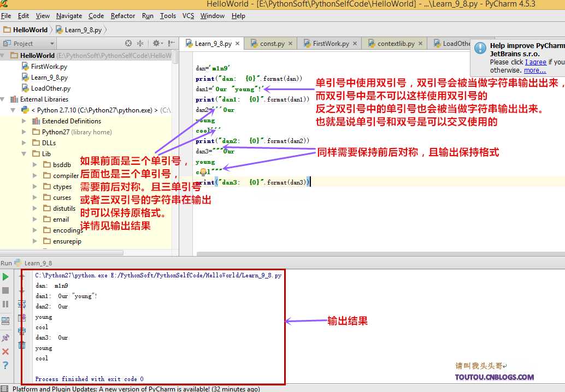The width and height of the screenshot is (565, 392).
Task: Click the scroll-from-source target icon in Project panel
Action: pyautogui.click(x=128, y=43)
